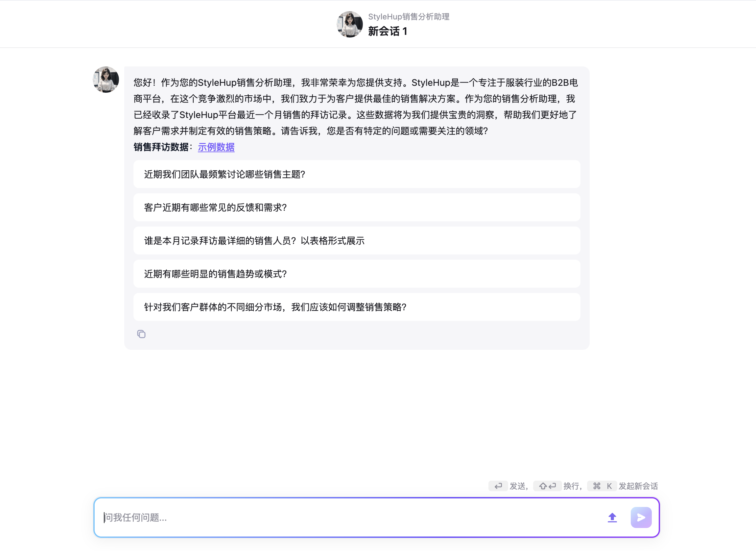Click the 发起新会话 hint text
Screen dimensions: 756x551
[x=638, y=486]
